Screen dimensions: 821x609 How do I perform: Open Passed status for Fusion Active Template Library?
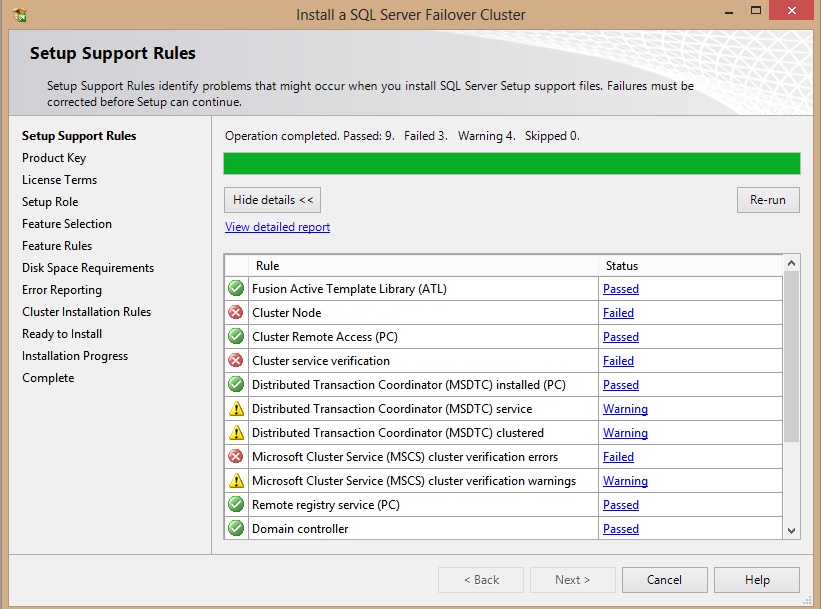[x=620, y=289]
